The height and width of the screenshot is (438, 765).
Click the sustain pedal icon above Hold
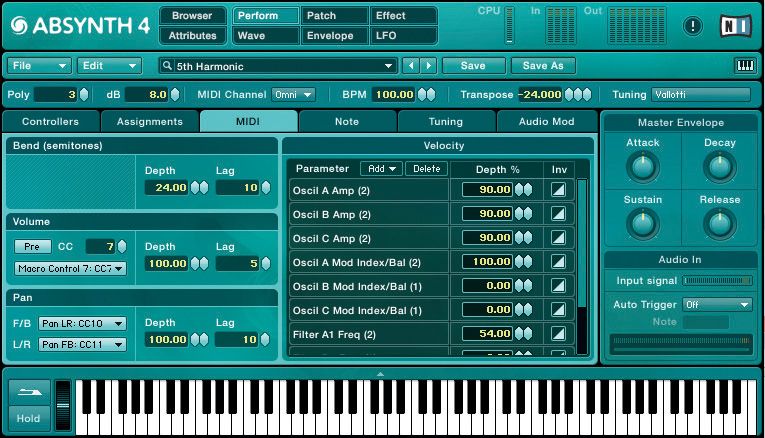29,392
